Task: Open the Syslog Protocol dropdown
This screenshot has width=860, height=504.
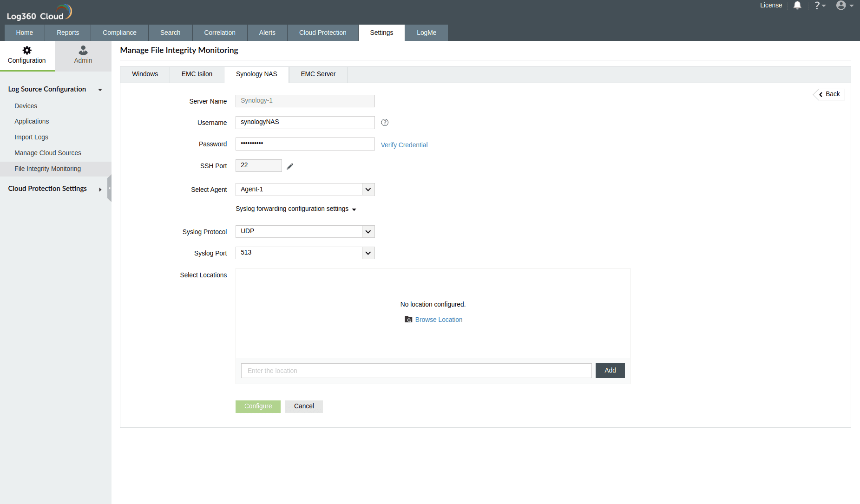Action: 368,231
